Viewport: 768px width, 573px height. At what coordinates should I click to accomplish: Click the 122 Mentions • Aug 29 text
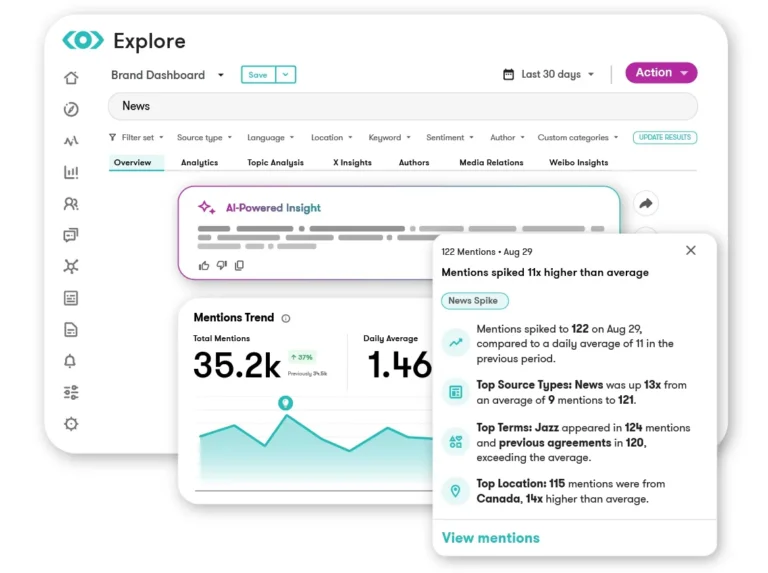point(486,252)
